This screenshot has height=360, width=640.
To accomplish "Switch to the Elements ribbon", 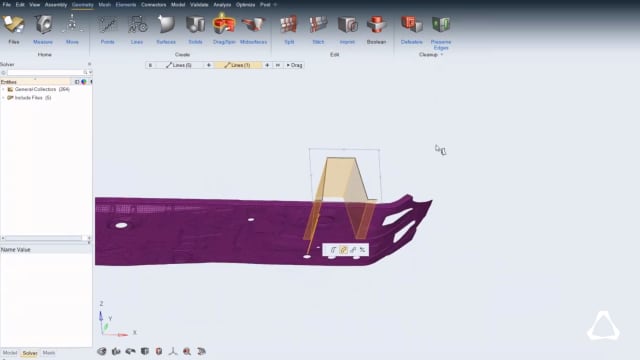I will pos(126,5).
